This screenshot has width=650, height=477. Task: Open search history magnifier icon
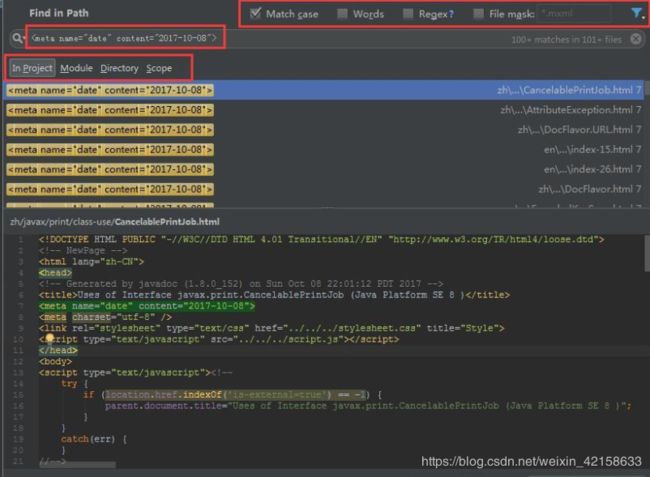click(17, 39)
